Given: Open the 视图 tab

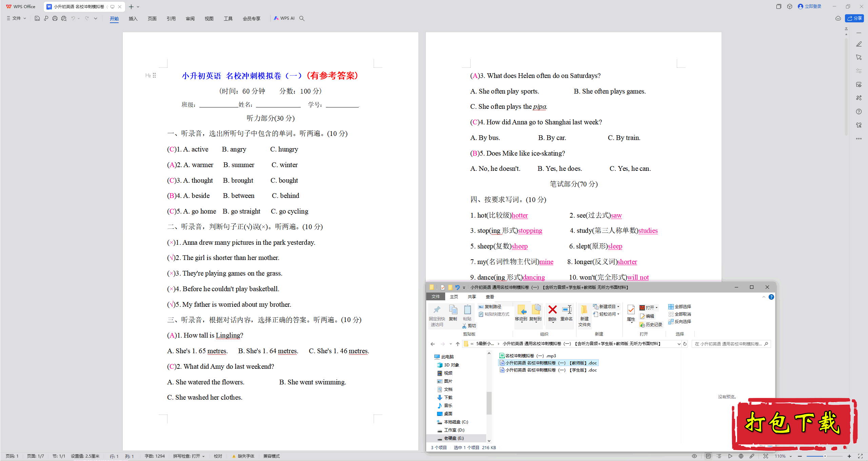Looking at the screenshot, I should coord(209,19).
